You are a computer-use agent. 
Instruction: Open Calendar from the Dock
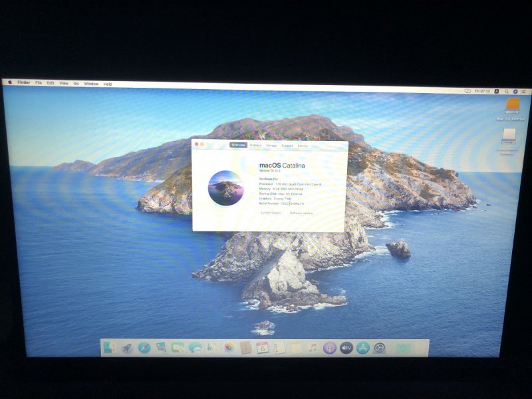coord(262,348)
